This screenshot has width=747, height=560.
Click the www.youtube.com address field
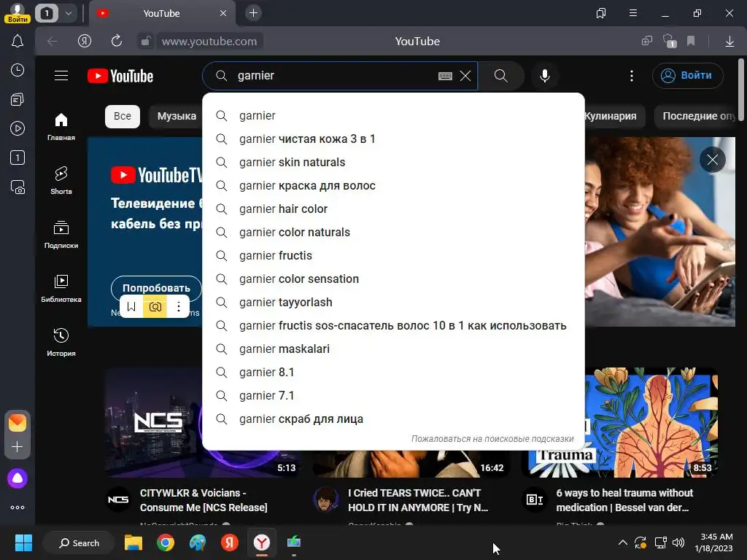[209, 42]
